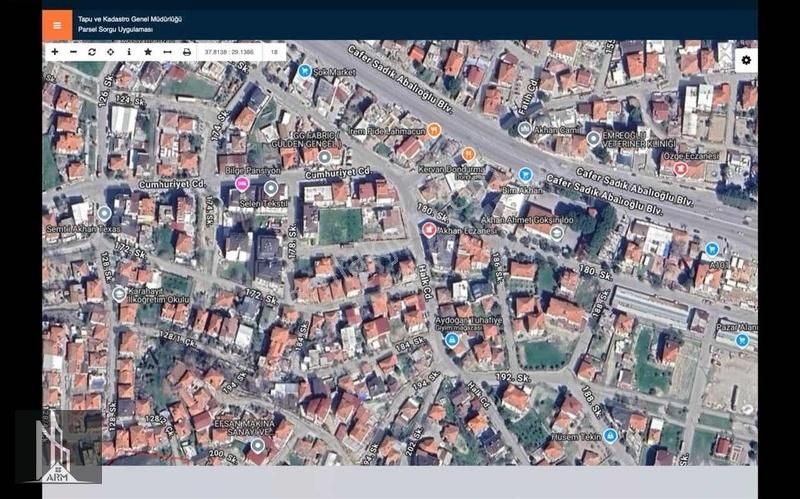Click İrem Pide Lahmacun restaurant pin
This screenshot has width=800, height=499.
click(x=434, y=130)
